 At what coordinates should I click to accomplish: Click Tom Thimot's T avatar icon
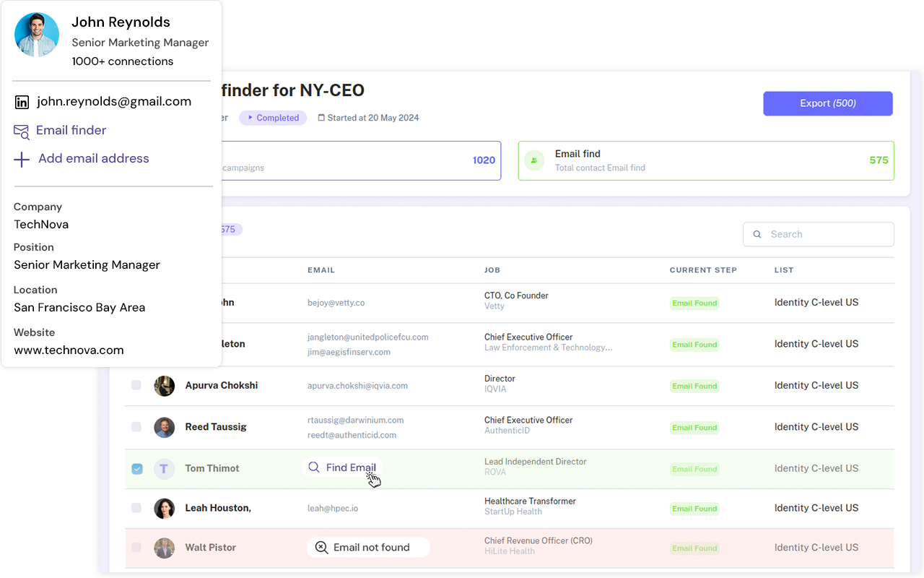coord(164,468)
